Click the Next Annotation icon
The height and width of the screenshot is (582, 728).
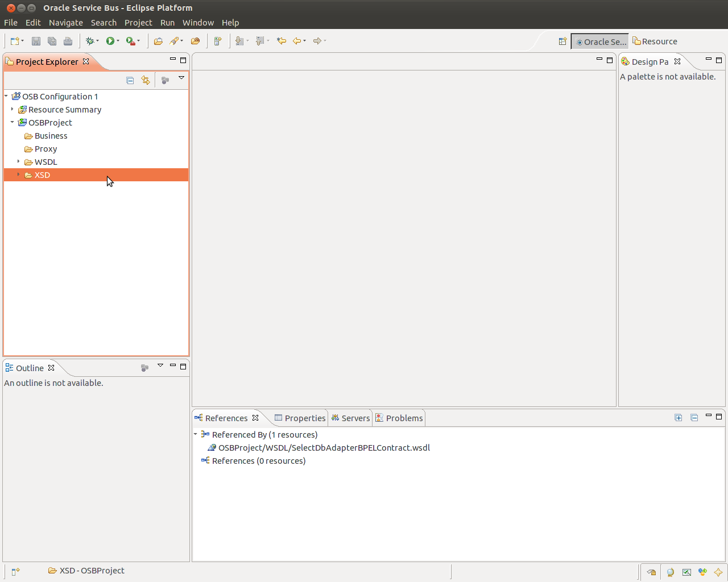tap(239, 41)
